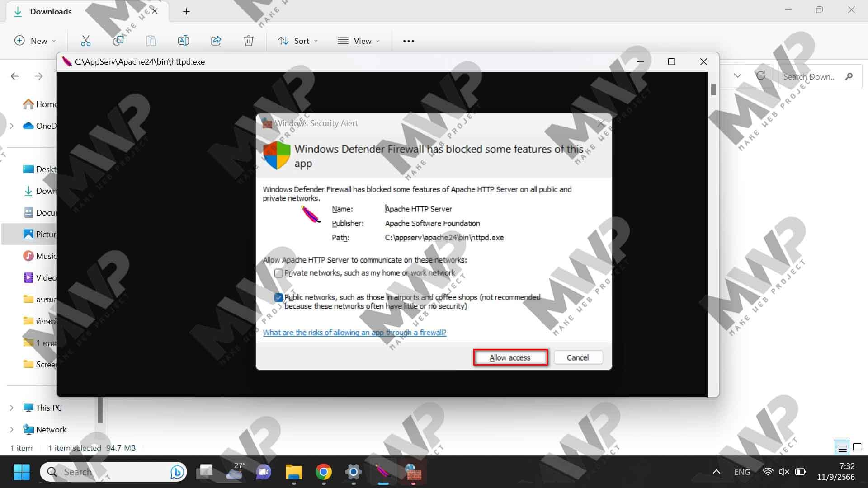
Task: Click the Bing icon in taskbar search
Action: (177, 472)
